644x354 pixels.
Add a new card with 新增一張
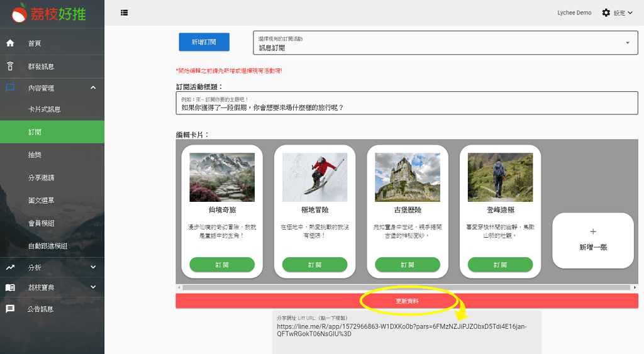click(592, 241)
